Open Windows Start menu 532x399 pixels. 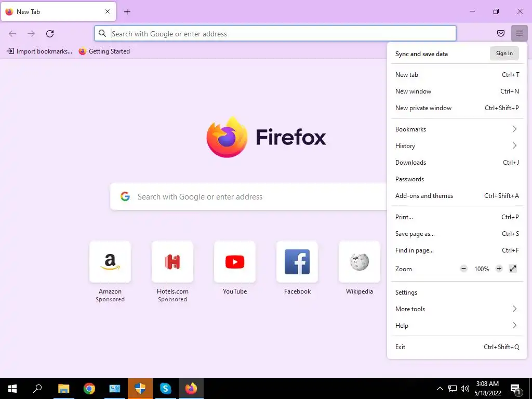12,389
